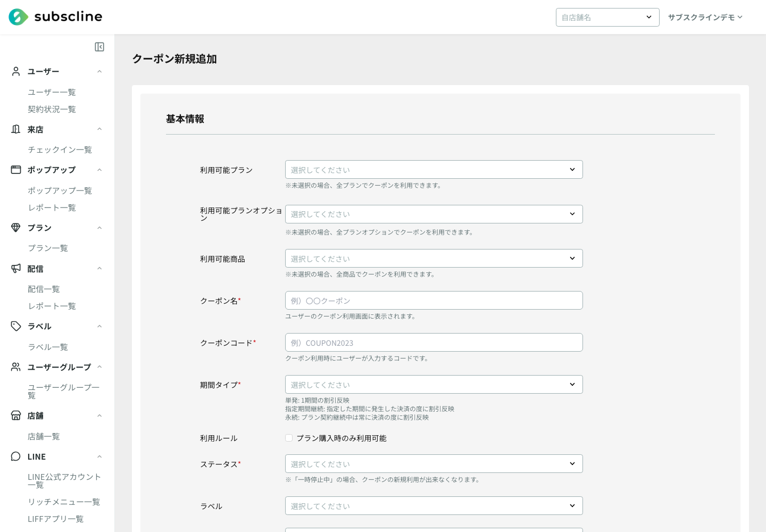Image resolution: width=766 pixels, height=532 pixels.
Task: Open 契約状況一覧 in the sidebar
Action: (52, 109)
